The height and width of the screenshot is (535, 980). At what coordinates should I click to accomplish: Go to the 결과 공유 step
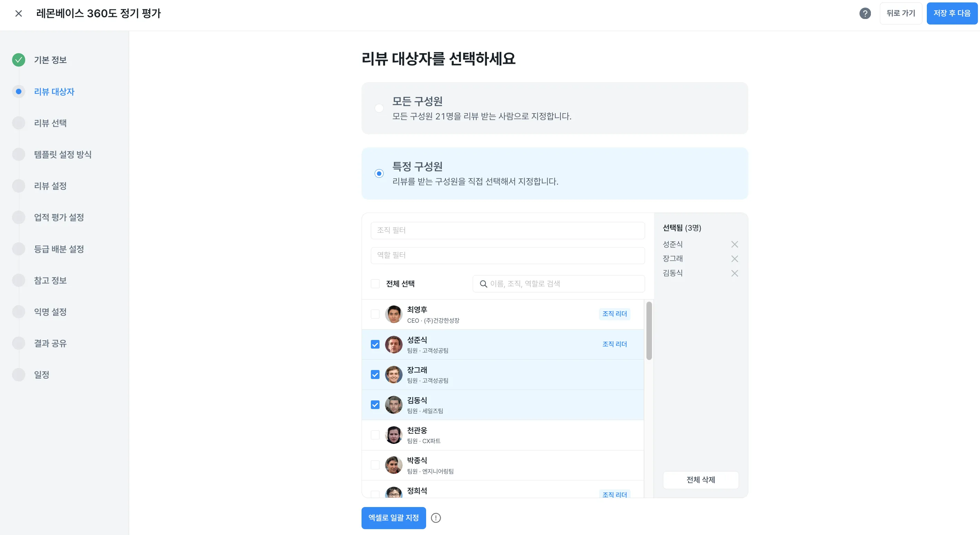(50, 343)
